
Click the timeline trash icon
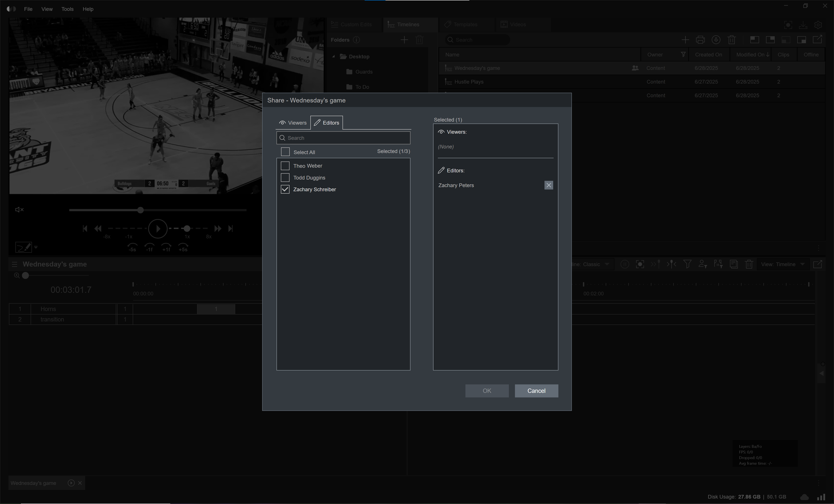pos(749,264)
